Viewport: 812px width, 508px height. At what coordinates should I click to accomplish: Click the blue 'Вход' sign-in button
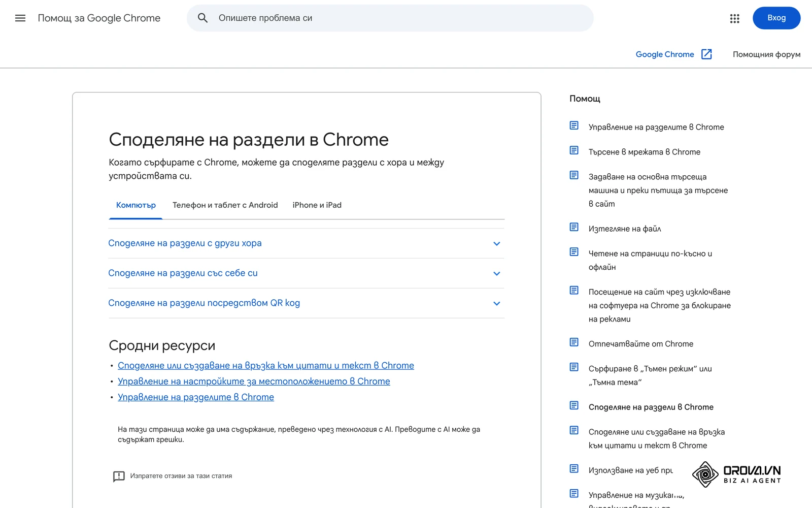tap(776, 18)
